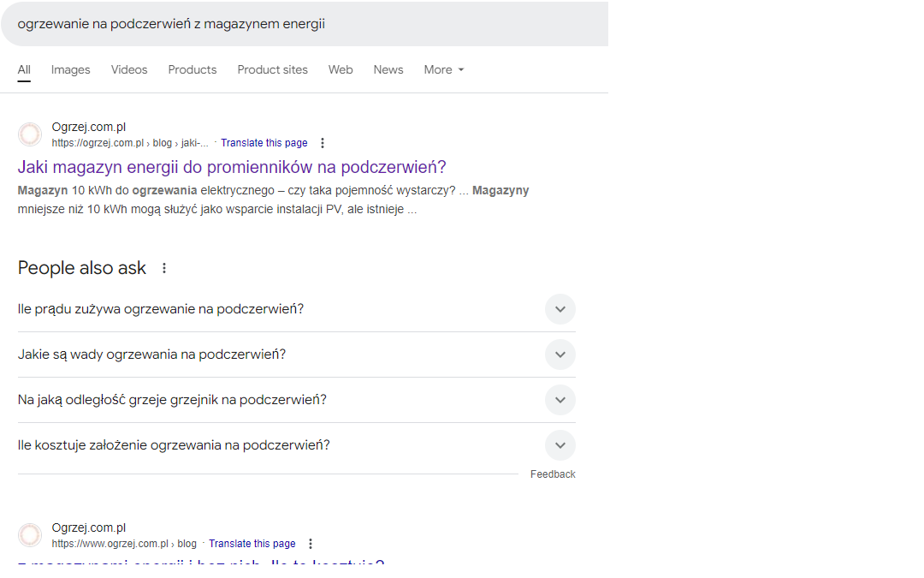This screenshot has width=924, height=578.
Task: Switch to the Images tab
Action: tap(70, 70)
